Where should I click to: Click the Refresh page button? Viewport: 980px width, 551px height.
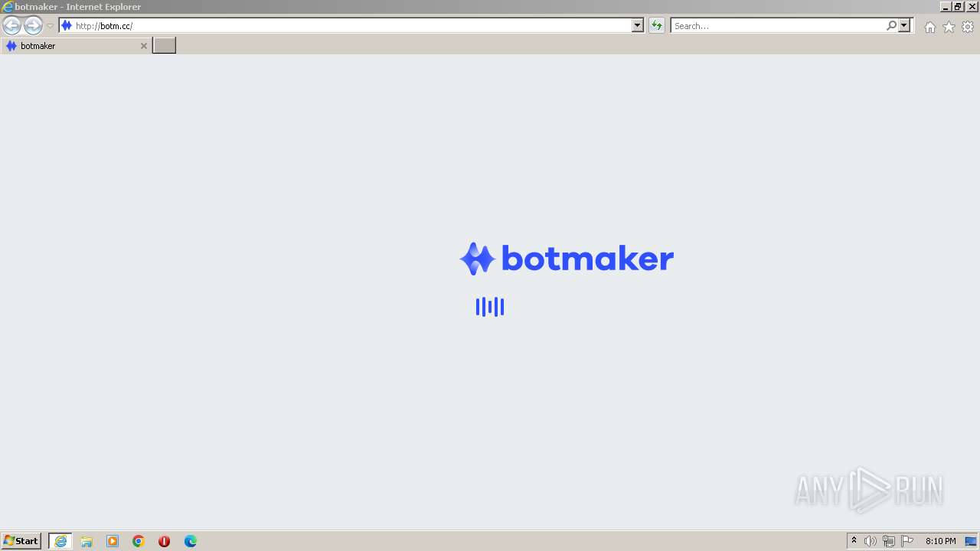657,25
